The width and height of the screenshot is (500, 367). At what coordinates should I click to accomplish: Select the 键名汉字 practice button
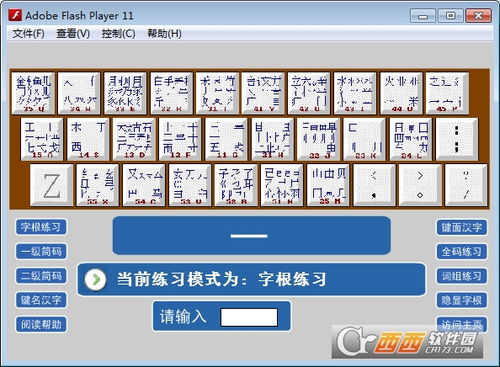41,300
